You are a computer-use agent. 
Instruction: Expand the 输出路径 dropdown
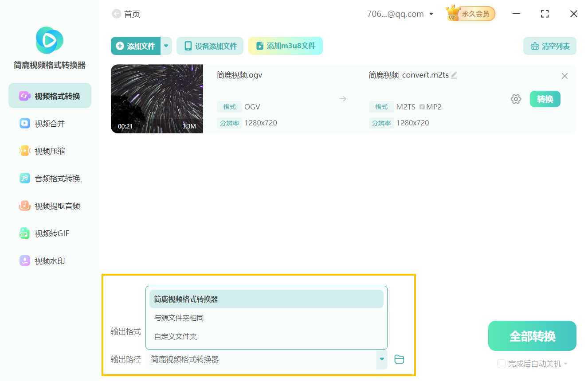tap(381, 359)
